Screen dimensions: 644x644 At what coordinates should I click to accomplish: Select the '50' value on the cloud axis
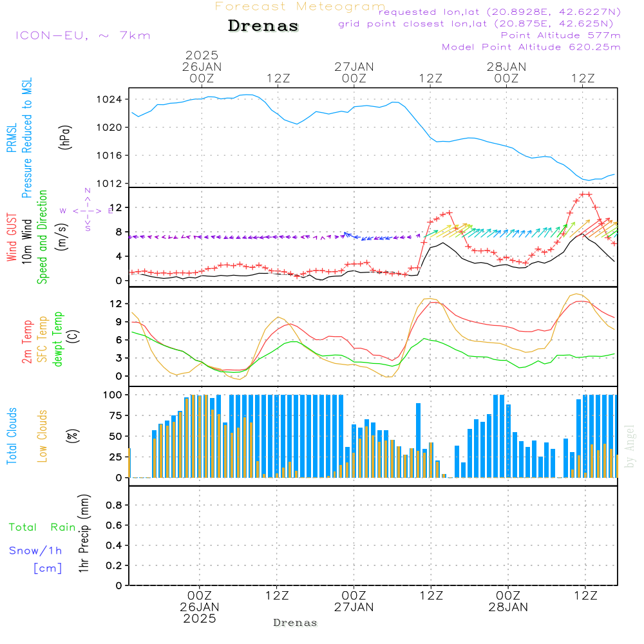(115, 436)
